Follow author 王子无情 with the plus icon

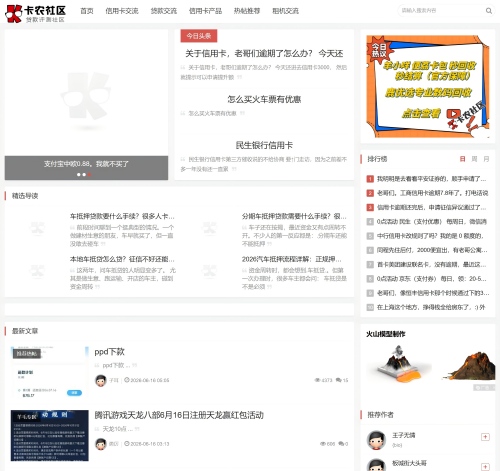pos(485,437)
